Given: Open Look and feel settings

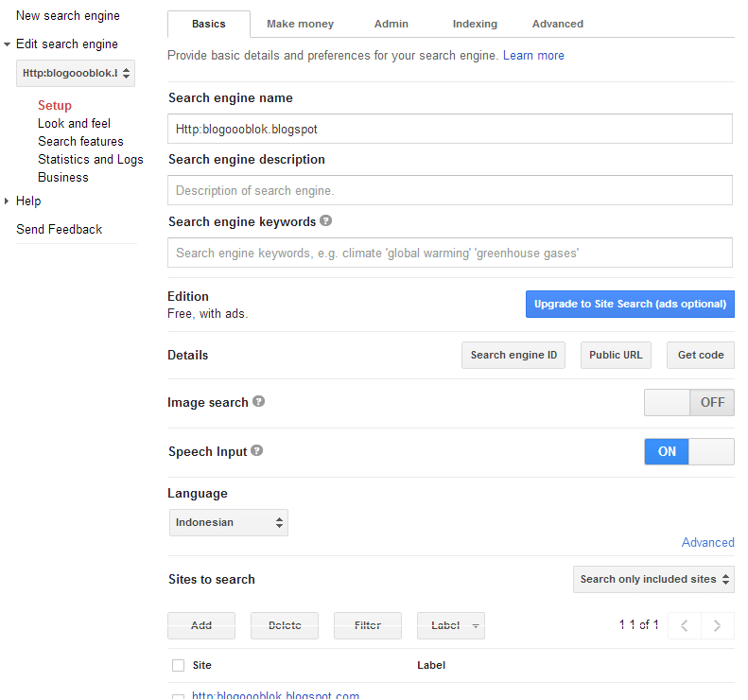Looking at the screenshot, I should [74, 124].
